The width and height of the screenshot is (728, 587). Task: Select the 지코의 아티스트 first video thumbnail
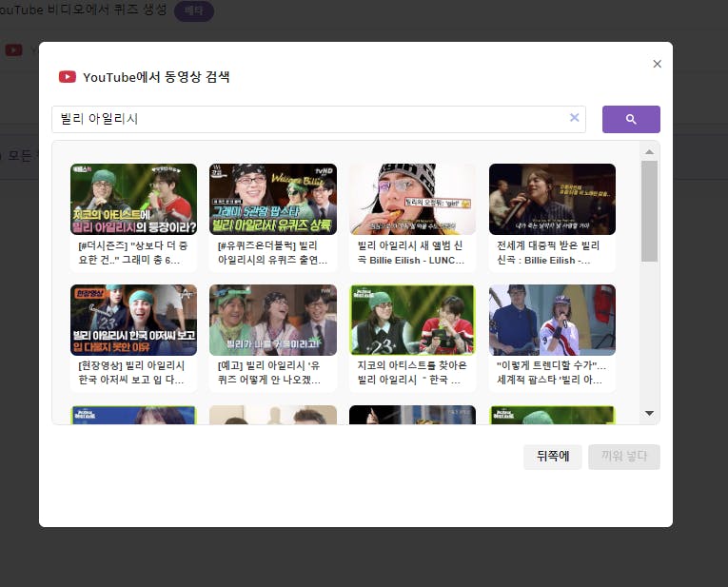point(133,199)
